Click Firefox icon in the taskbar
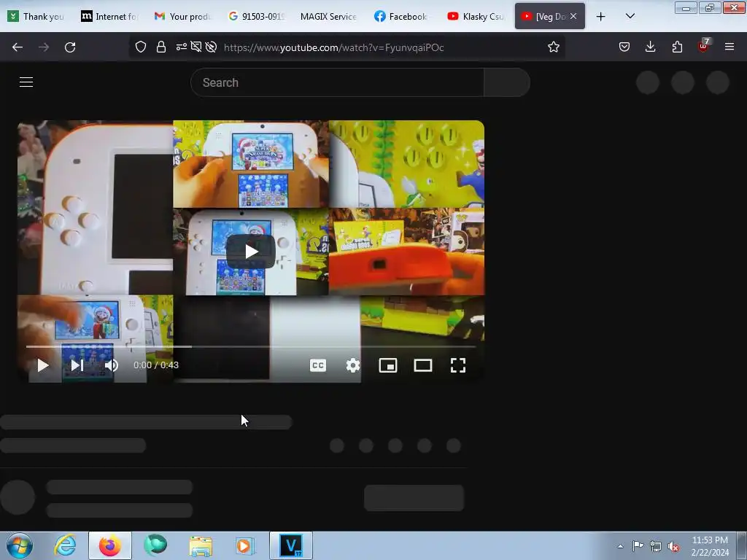 tap(109, 545)
